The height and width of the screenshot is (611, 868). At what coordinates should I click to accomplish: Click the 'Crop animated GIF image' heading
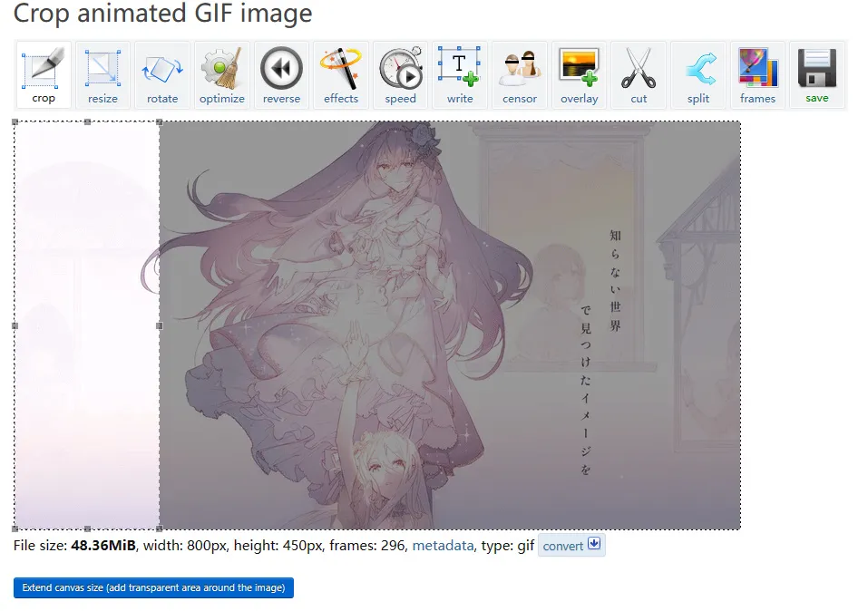tap(162, 14)
